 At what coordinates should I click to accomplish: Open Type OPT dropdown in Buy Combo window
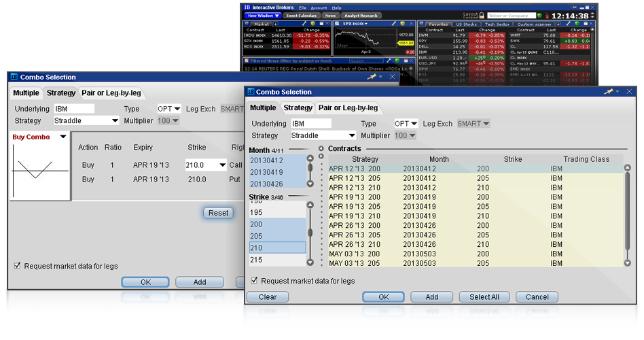177,109
